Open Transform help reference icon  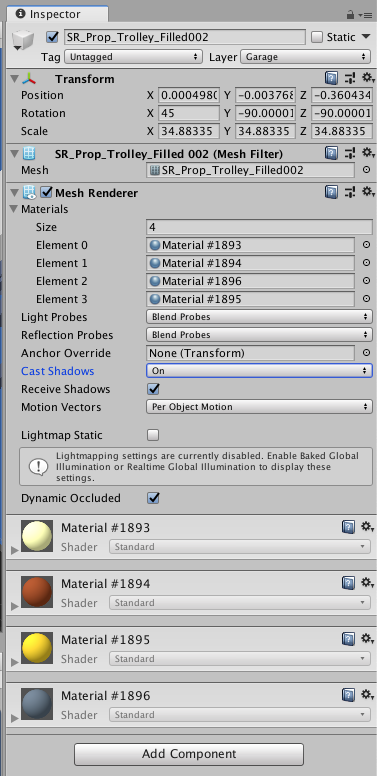coord(331,78)
